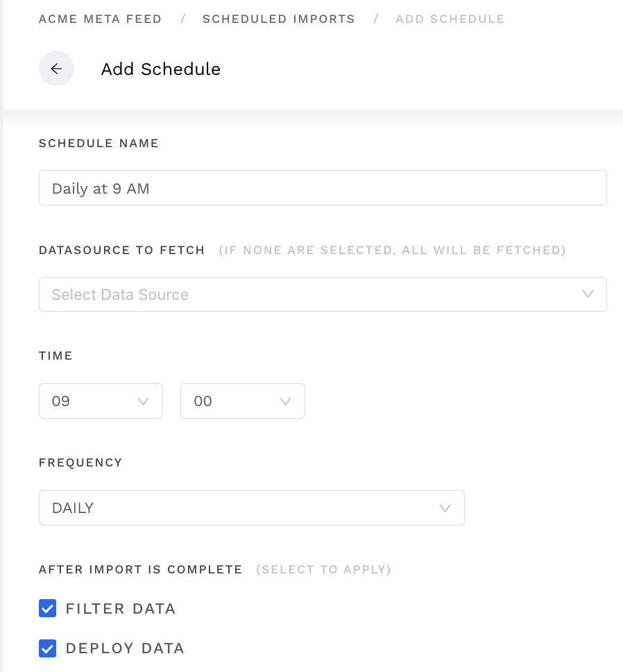The height and width of the screenshot is (672, 623).
Task: Click the back arrow icon
Action: tap(56, 69)
